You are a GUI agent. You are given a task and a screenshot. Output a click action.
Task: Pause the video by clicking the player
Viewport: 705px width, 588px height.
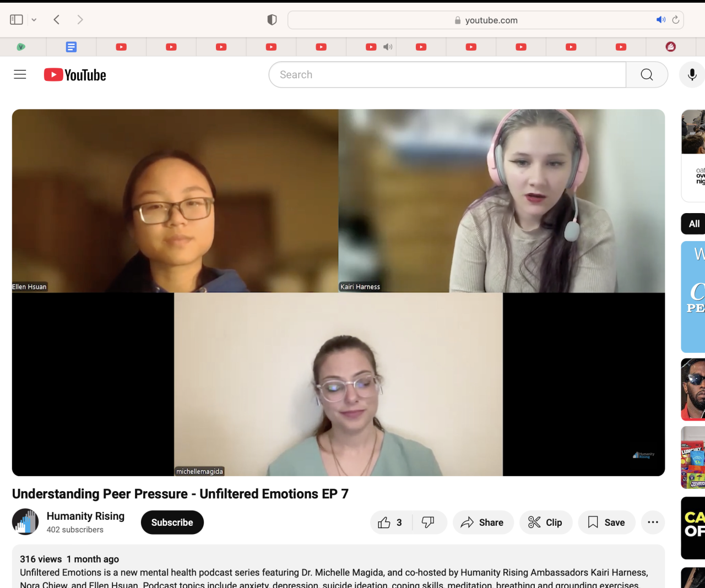338,292
